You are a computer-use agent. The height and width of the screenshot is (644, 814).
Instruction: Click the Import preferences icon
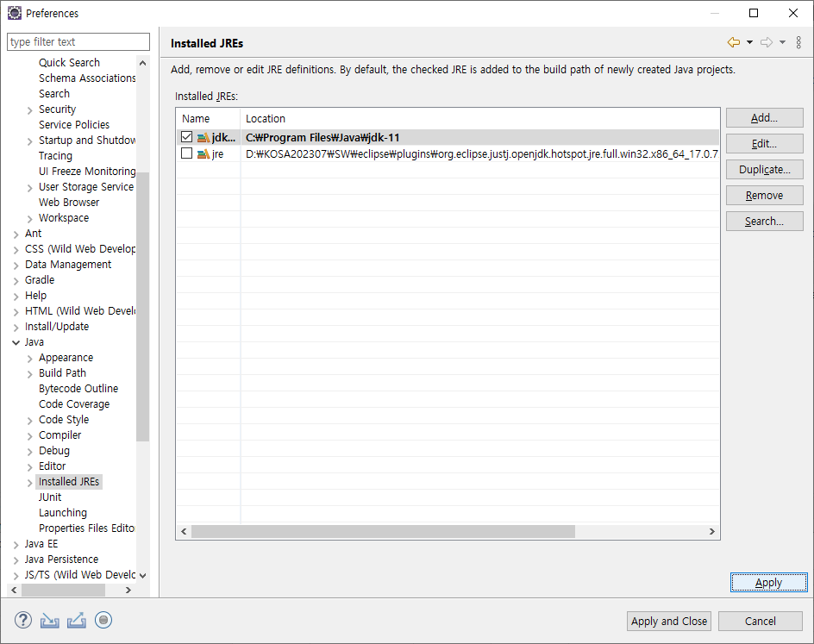[49, 620]
